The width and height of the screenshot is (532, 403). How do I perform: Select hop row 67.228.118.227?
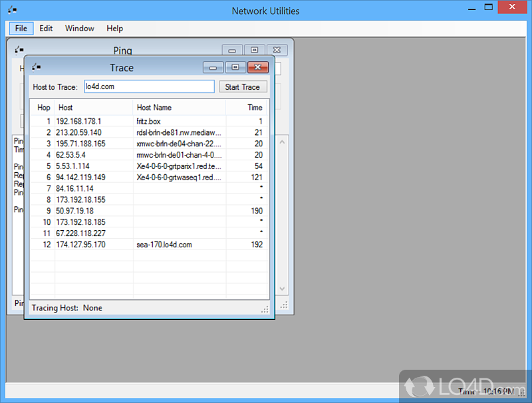[148, 233]
